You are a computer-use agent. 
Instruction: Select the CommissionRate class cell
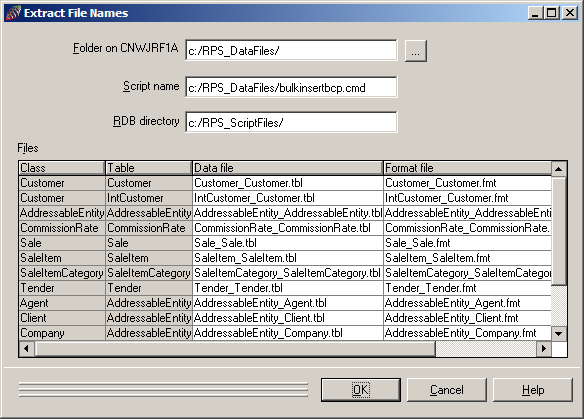point(62,228)
